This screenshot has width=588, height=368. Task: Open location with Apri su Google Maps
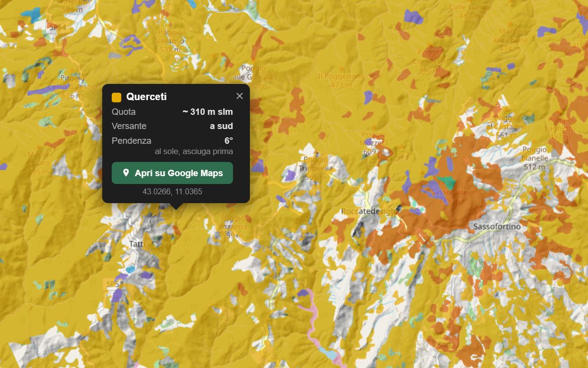[x=172, y=173]
